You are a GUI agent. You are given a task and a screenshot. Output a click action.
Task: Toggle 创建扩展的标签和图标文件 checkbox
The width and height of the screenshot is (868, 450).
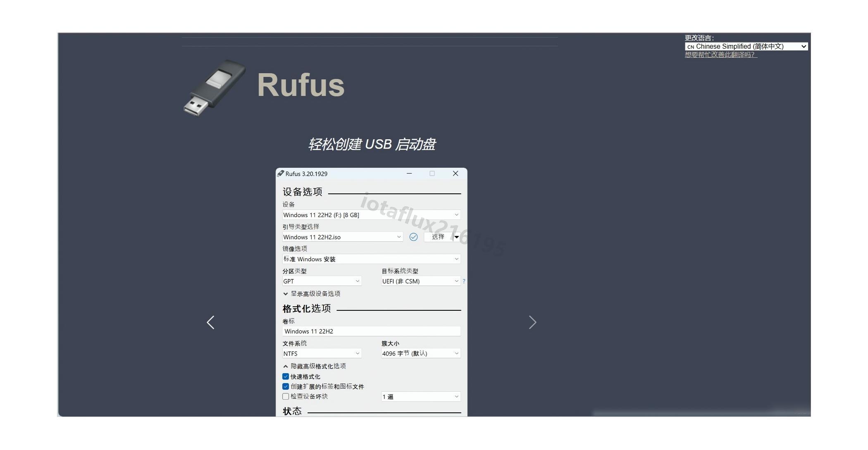tap(286, 386)
